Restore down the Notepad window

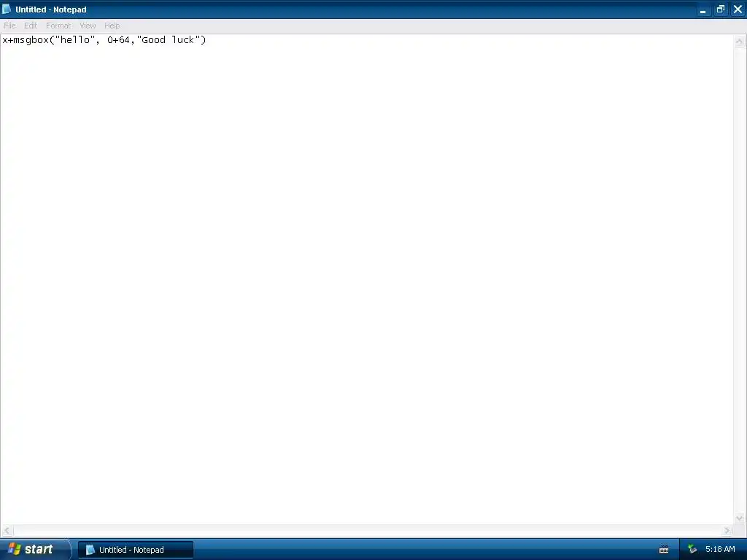pos(720,9)
